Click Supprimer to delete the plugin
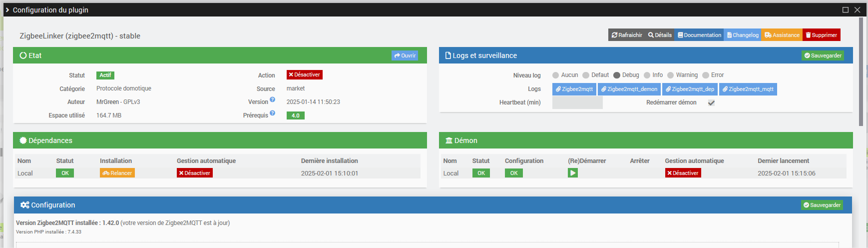This screenshot has height=248, width=868. point(821,35)
